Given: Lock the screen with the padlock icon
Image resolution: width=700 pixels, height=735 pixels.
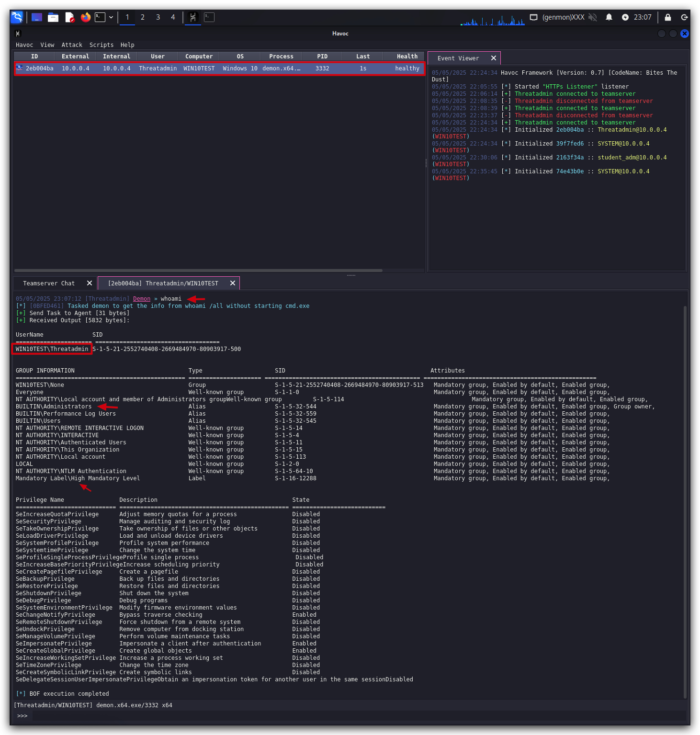Looking at the screenshot, I should 668,17.
